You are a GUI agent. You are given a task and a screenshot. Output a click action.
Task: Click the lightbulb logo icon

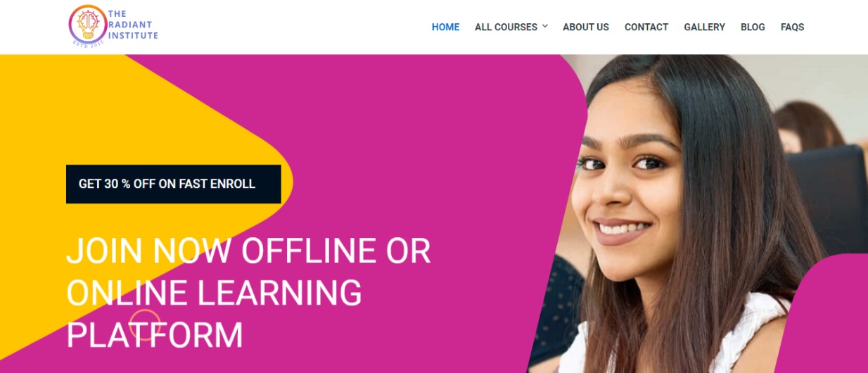[x=87, y=26]
